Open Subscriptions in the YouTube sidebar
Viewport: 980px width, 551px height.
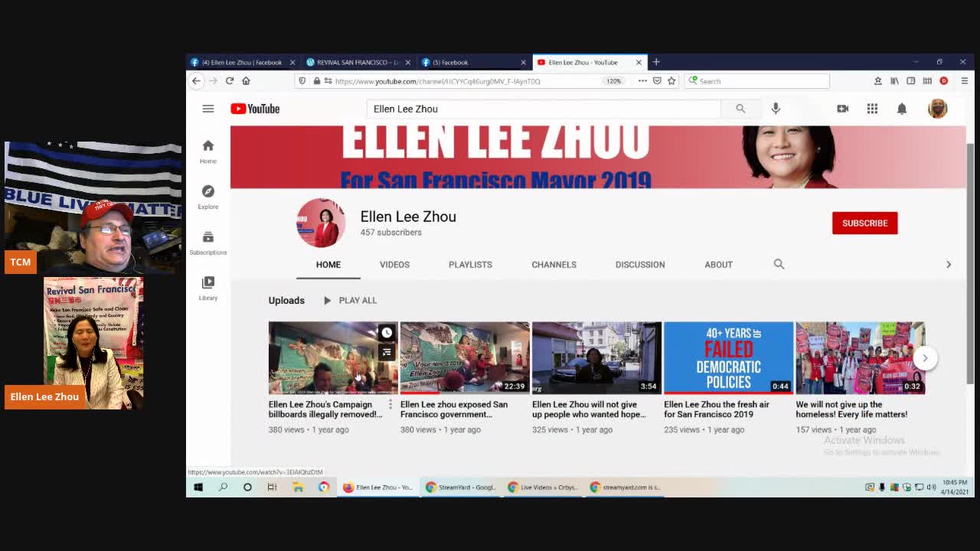click(x=208, y=243)
